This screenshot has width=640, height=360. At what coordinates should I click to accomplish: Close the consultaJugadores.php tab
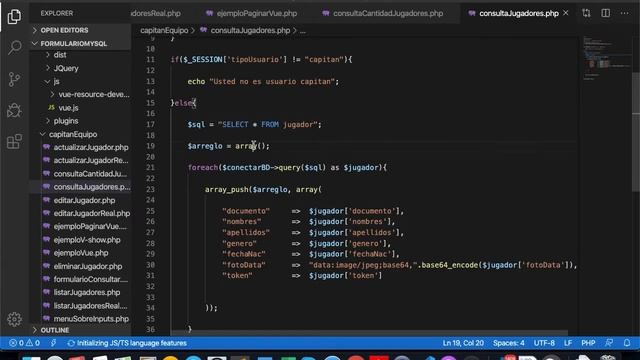point(566,13)
